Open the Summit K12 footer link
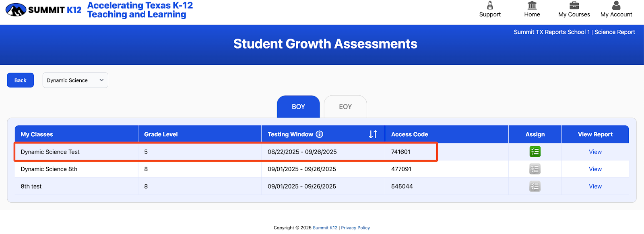 [x=325, y=228]
